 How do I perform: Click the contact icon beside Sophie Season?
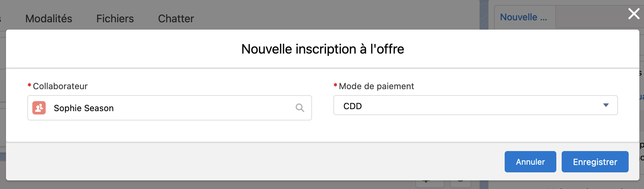tap(39, 108)
